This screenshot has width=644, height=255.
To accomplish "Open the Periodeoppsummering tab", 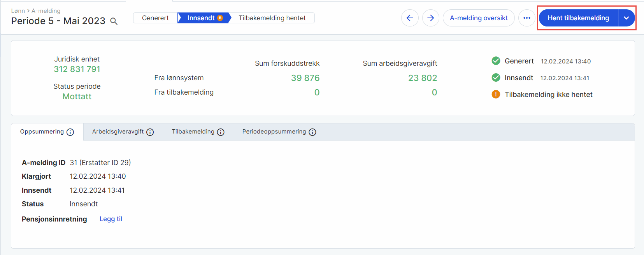I will coord(274,132).
